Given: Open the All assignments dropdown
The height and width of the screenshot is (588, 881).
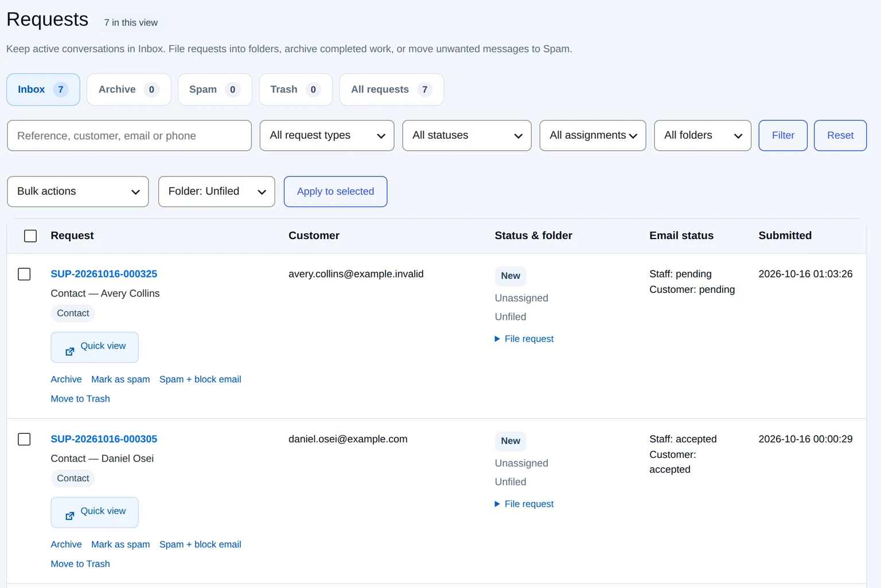Looking at the screenshot, I should [x=593, y=135].
